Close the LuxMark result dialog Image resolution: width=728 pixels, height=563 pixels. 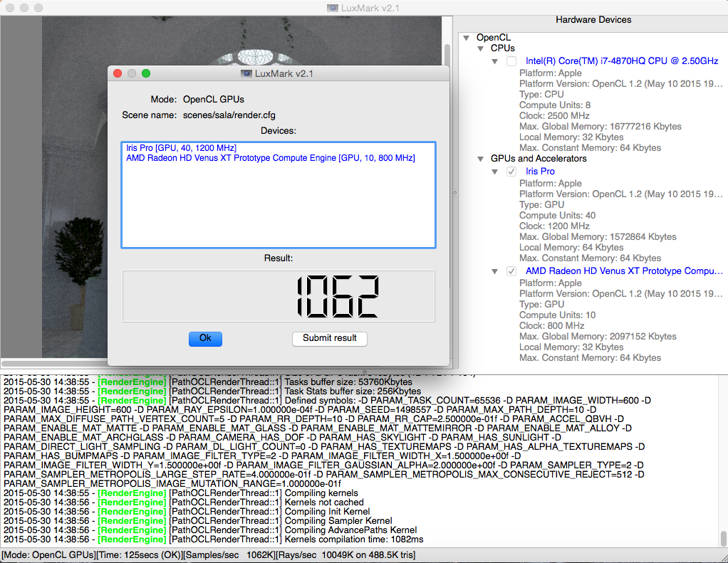[x=118, y=73]
